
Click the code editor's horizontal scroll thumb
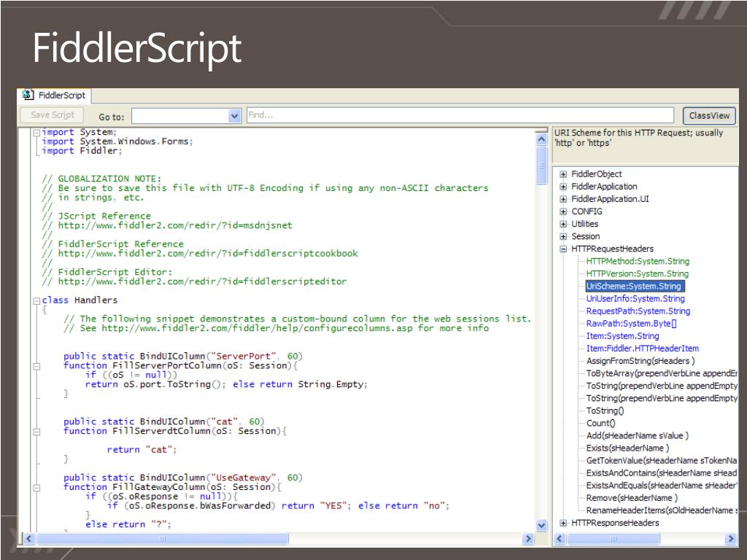[163, 539]
